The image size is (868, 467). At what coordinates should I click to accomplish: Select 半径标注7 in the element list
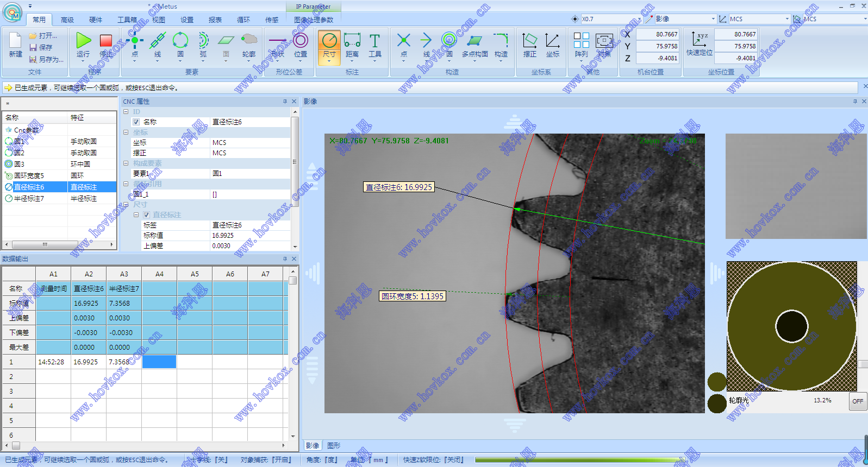(x=29, y=199)
